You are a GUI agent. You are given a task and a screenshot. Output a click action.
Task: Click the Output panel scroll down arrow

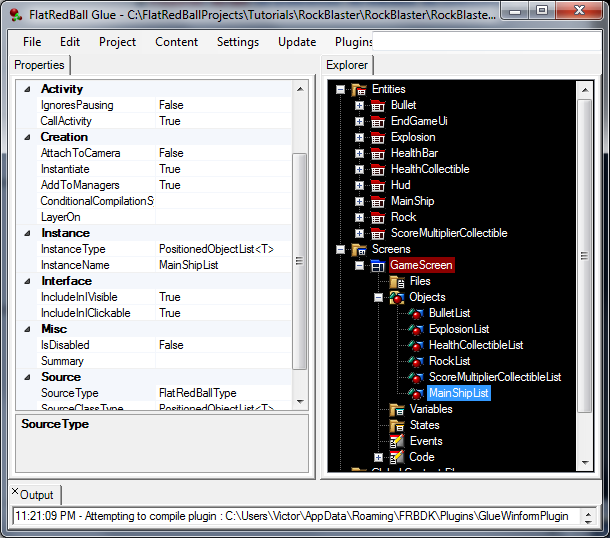[x=588, y=521]
